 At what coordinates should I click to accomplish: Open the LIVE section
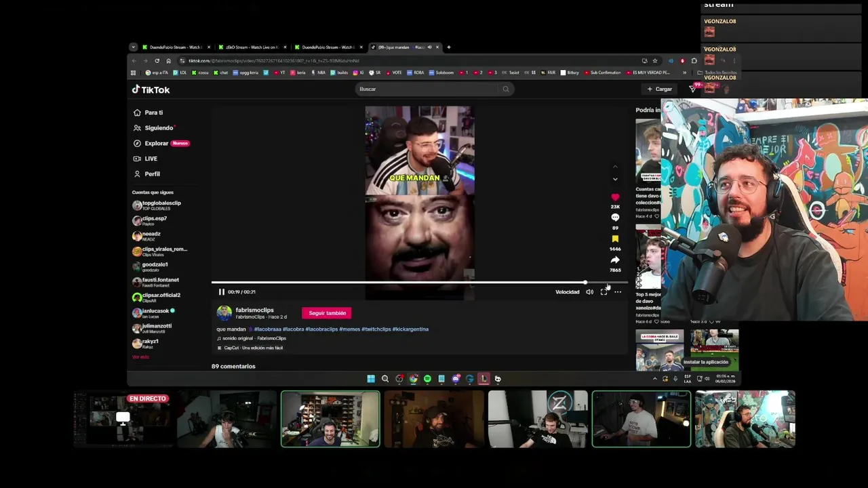(x=145, y=159)
